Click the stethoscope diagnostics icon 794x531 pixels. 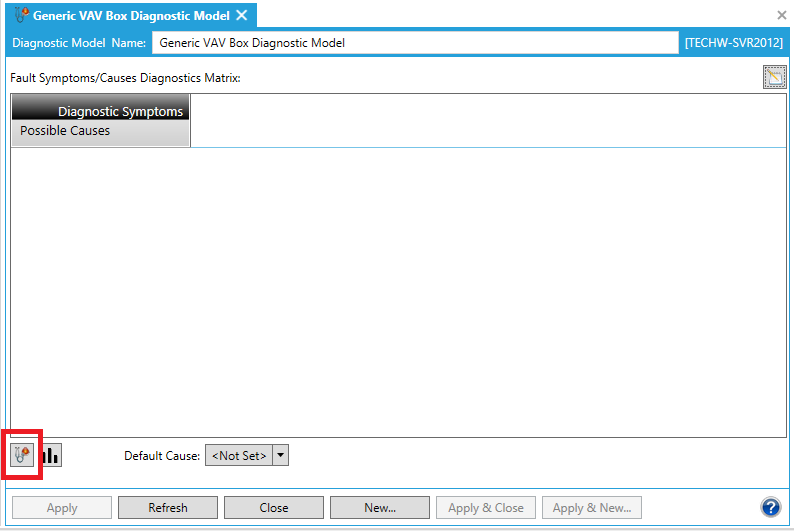pyautogui.click(x=22, y=455)
